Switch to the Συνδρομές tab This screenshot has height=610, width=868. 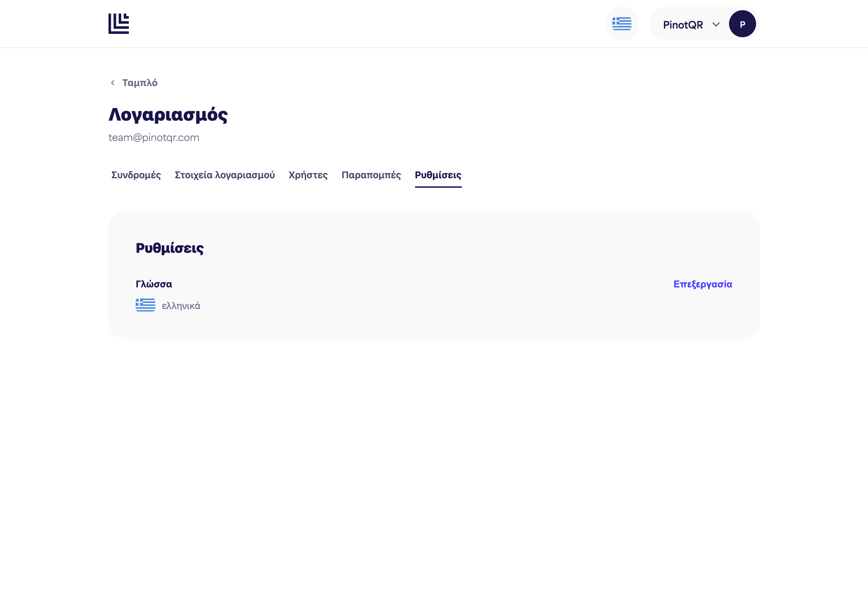[136, 175]
